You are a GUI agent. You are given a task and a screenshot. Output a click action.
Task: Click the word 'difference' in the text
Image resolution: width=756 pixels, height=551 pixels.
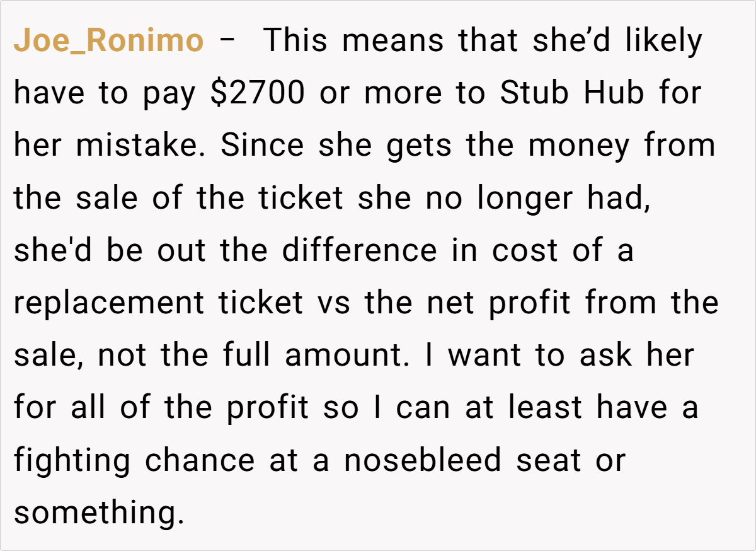pos(358,251)
